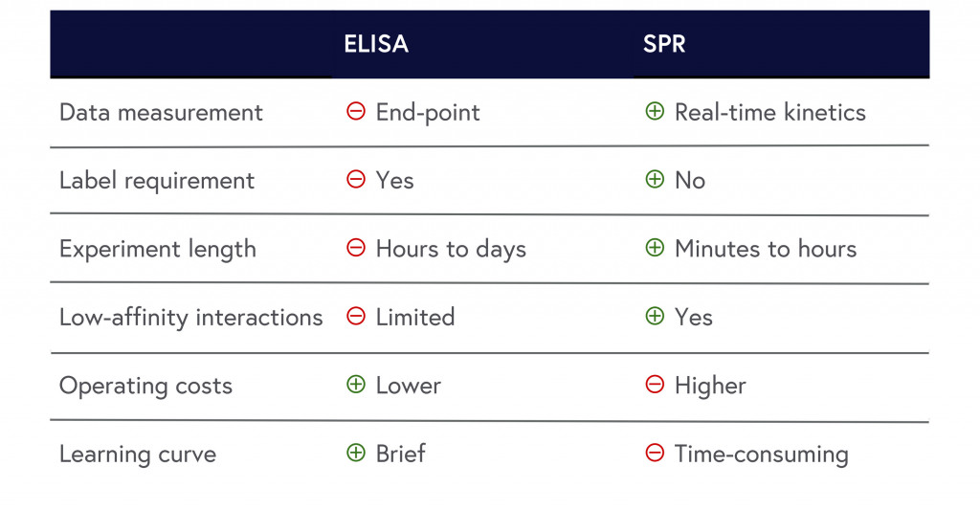
Task: Select the SPR column header
Action: click(664, 44)
